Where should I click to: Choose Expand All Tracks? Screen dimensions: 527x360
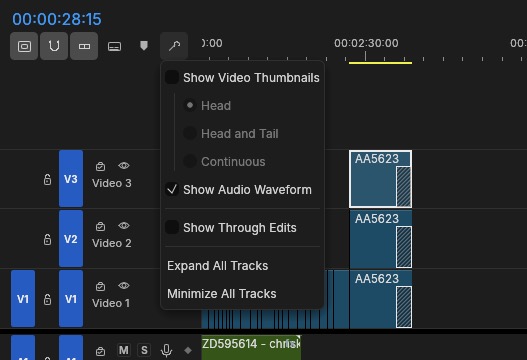(217, 266)
